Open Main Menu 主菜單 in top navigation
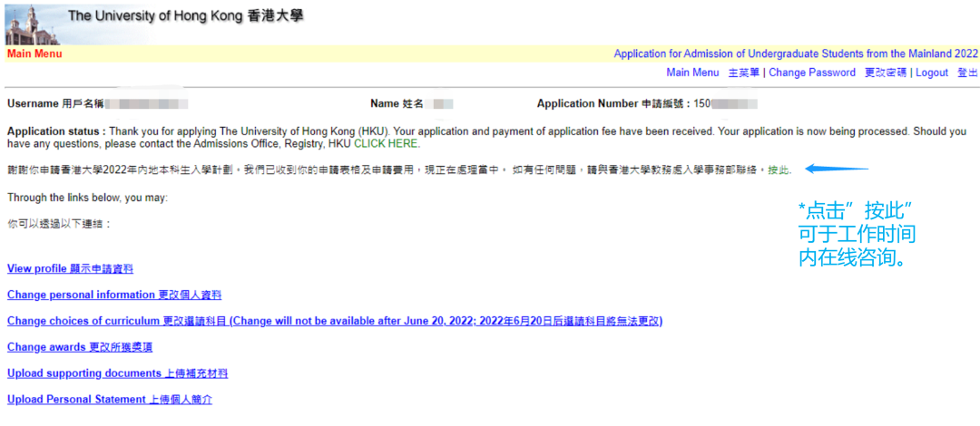This screenshot has width=980, height=426. tap(712, 73)
